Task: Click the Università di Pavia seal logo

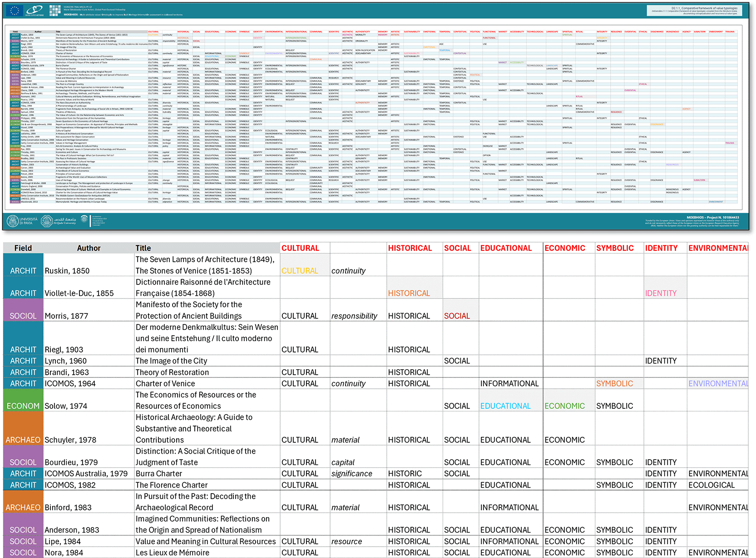Action: (x=13, y=221)
